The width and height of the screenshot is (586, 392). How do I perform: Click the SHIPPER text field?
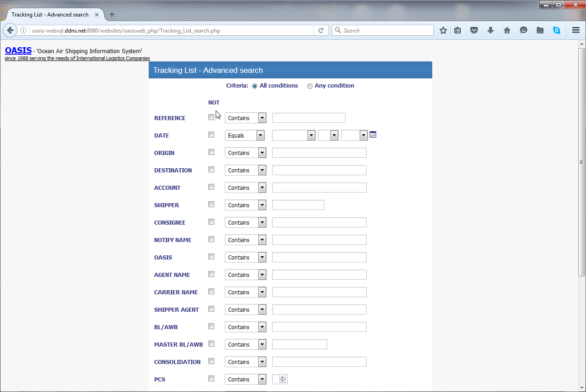tap(298, 205)
